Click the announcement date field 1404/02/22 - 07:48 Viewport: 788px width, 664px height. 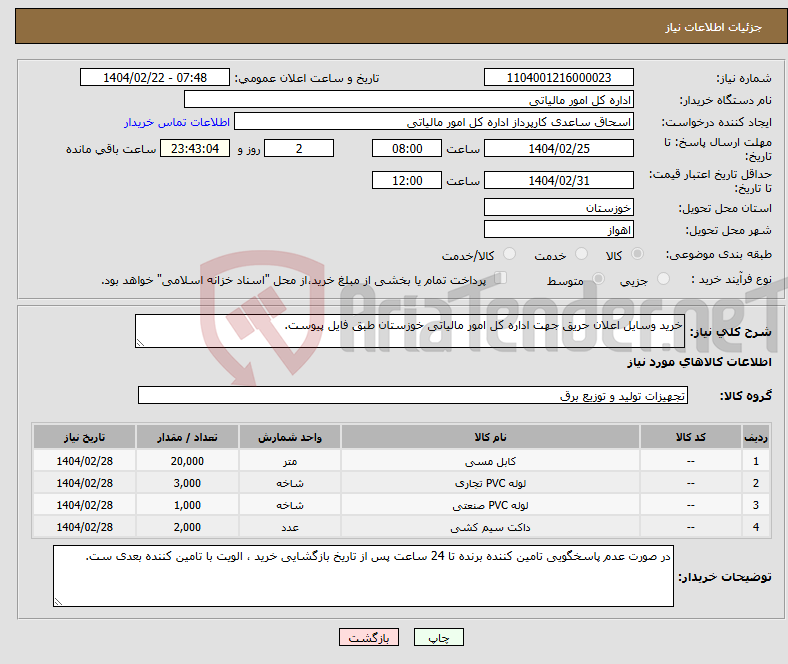pyautogui.click(x=155, y=77)
